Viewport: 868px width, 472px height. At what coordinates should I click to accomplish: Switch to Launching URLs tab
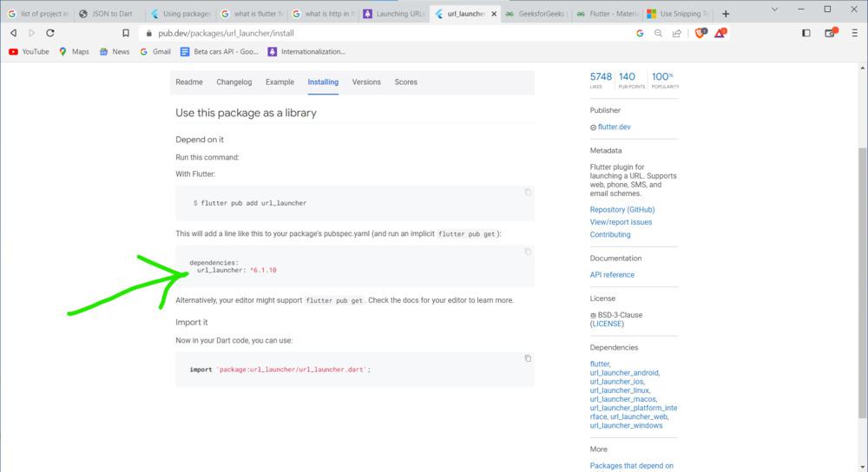394,14
